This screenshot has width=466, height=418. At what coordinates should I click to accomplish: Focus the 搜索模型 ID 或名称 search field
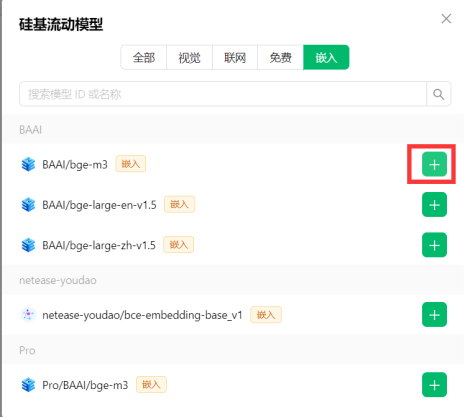tap(223, 95)
